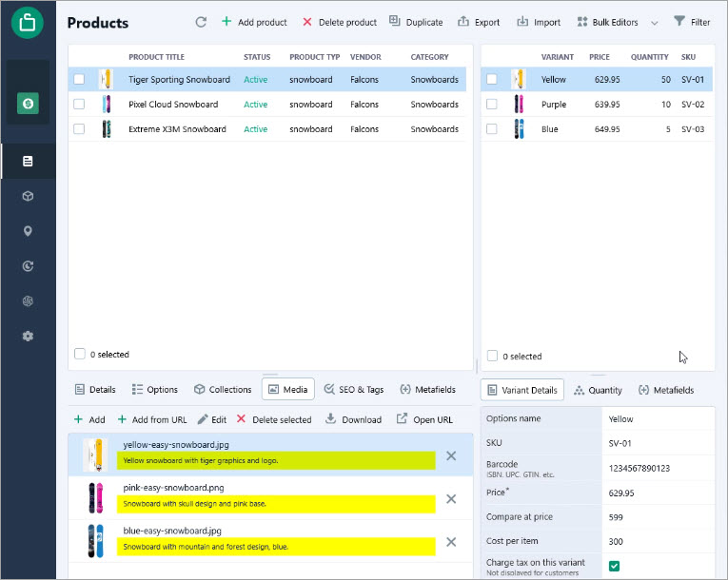Click Add product in the toolbar
728x580 pixels.
[254, 22]
